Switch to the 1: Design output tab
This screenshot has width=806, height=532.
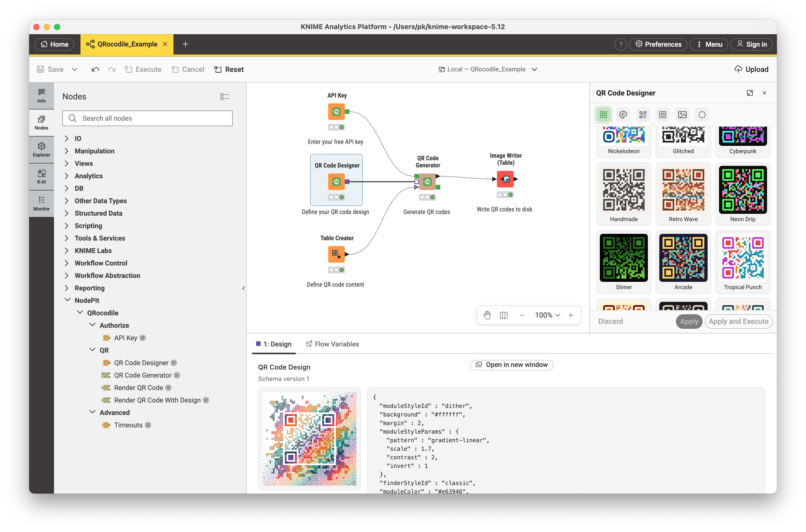tap(274, 344)
